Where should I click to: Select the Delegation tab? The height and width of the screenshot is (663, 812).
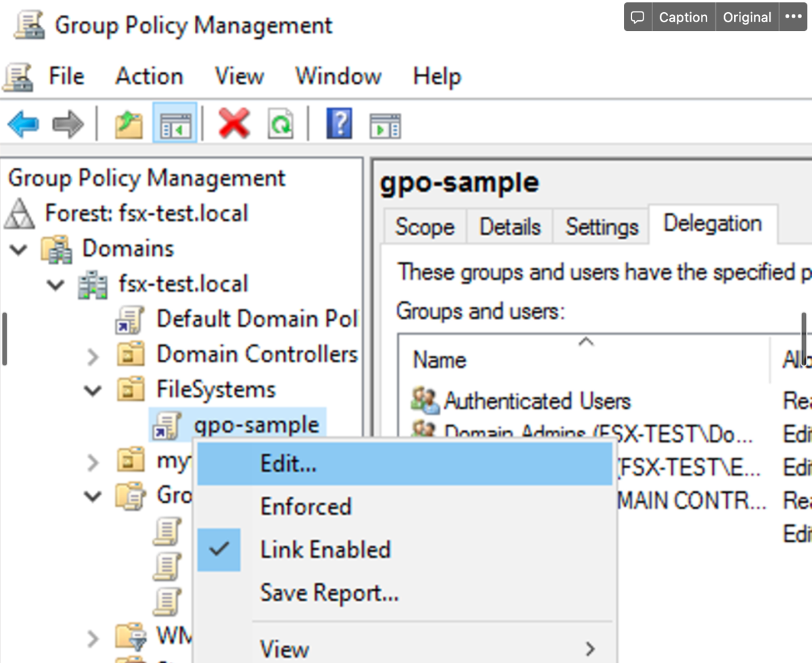[713, 223]
